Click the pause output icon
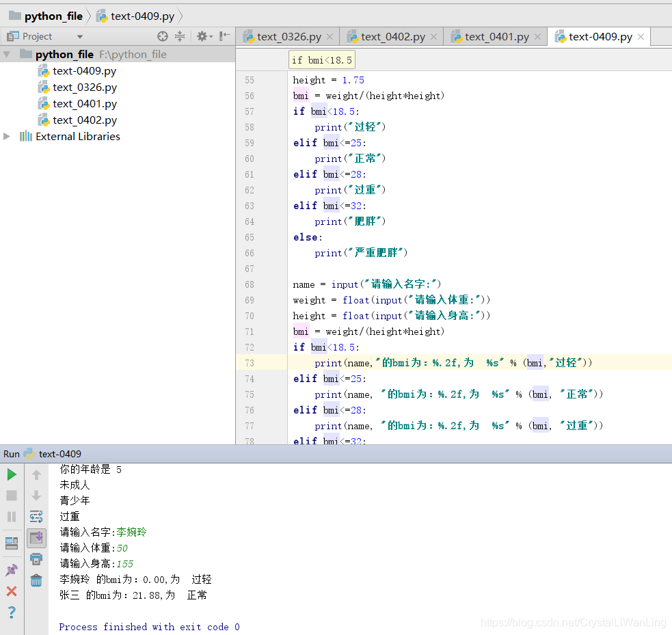The width and height of the screenshot is (672, 635). tap(12, 517)
